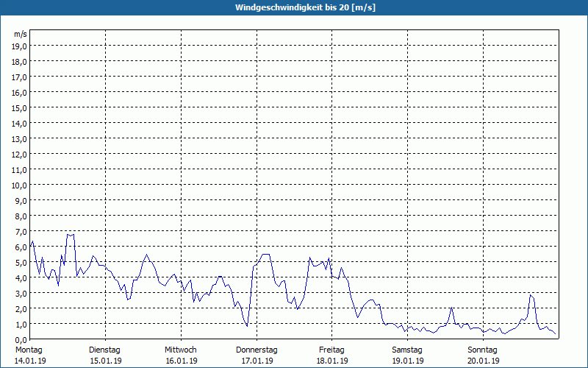The width and height of the screenshot is (588, 368).
Task: Click the 18,0 value on the y-axis
Action: [20, 62]
